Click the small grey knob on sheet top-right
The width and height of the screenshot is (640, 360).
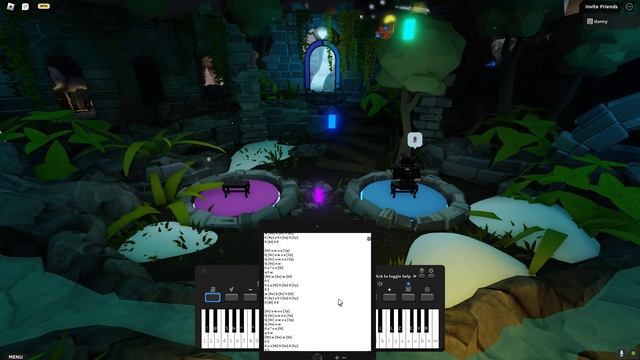click(x=369, y=238)
